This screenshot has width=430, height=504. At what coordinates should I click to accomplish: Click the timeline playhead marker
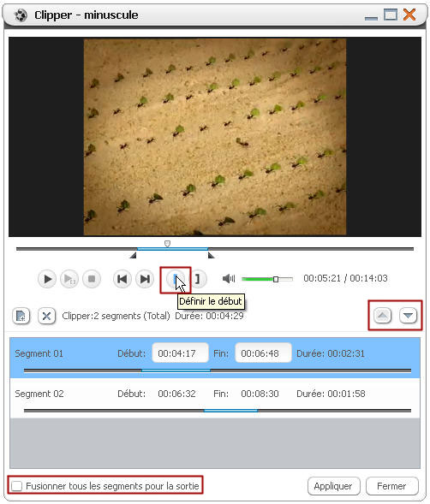tap(167, 244)
